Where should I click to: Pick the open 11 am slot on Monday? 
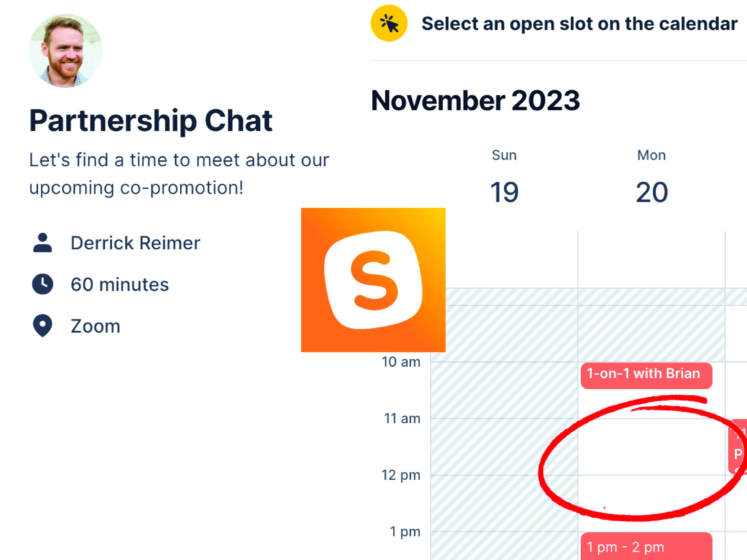point(651,447)
